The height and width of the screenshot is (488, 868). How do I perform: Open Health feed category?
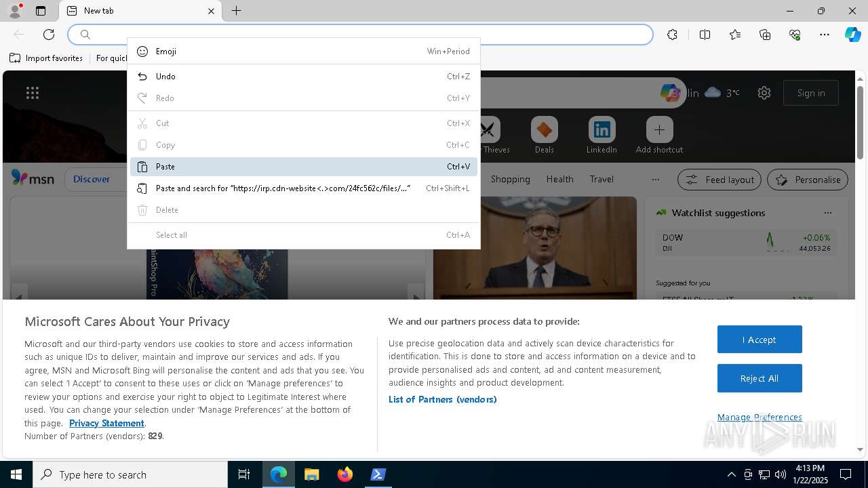click(559, 179)
